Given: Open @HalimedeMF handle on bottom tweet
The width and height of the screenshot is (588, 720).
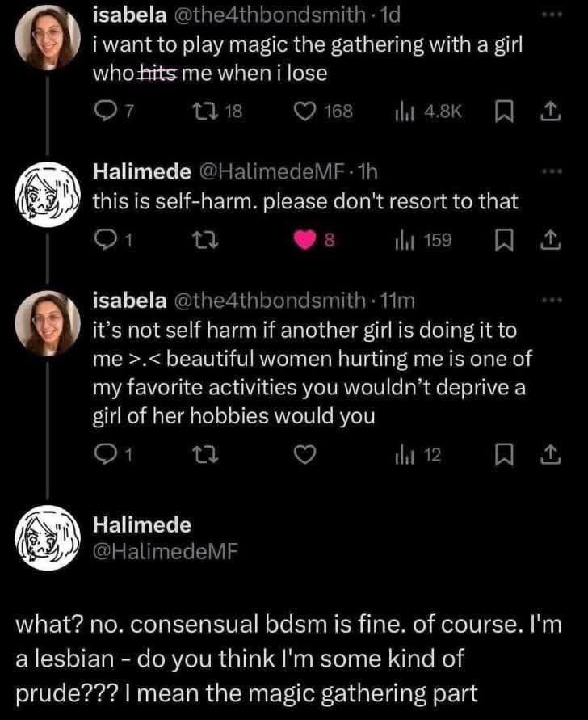Looking at the screenshot, I should point(166,551).
